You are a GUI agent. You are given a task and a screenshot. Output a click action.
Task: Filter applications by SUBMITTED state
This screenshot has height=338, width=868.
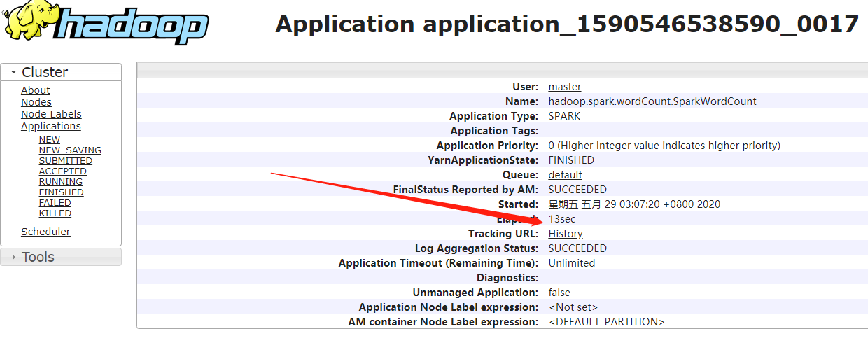[x=66, y=161]
